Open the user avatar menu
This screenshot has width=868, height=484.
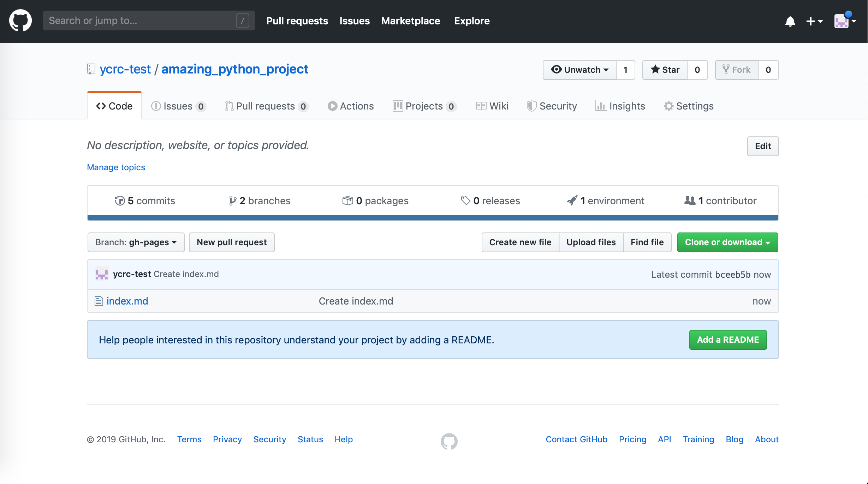pyautogui.click(x=845, y=20)
